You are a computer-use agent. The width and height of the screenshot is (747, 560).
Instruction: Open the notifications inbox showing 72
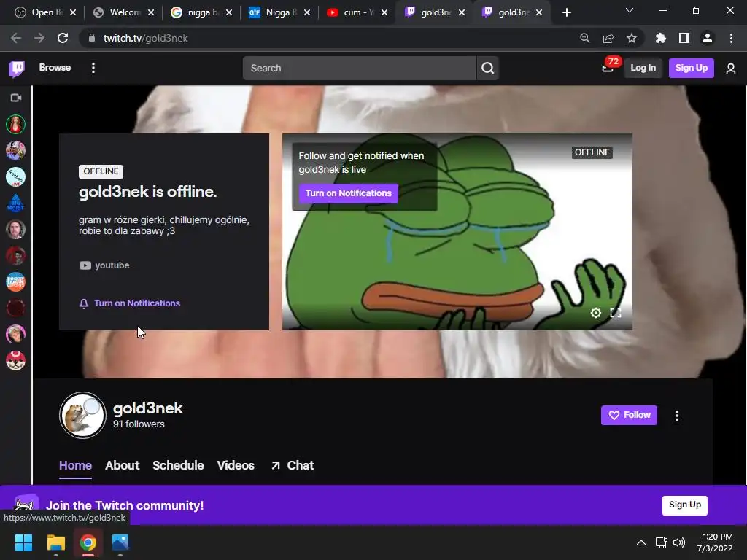[x=608, y=68]
